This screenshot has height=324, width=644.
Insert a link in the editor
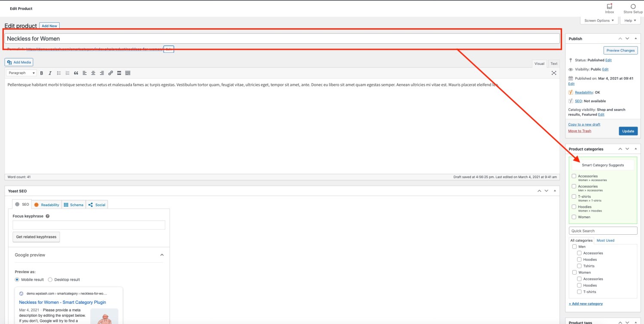pyautogui.click(x=111, y=73)
